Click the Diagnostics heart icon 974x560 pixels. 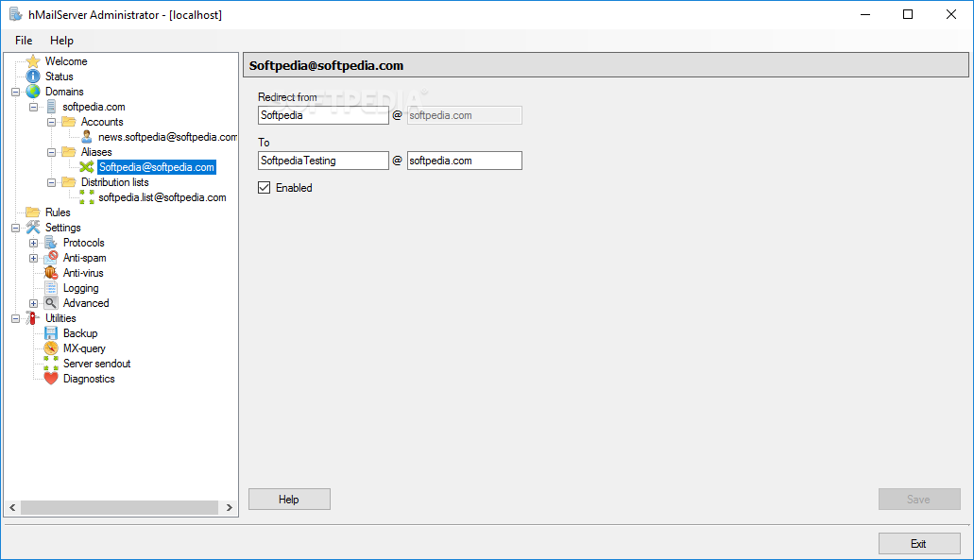click(51, 379)
